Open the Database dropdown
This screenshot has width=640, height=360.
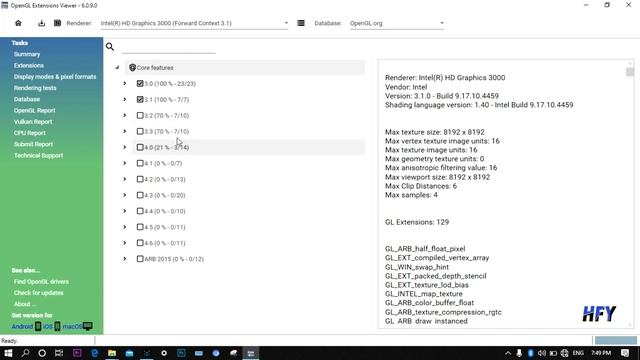pyautogui.click(x=397, y=23)
